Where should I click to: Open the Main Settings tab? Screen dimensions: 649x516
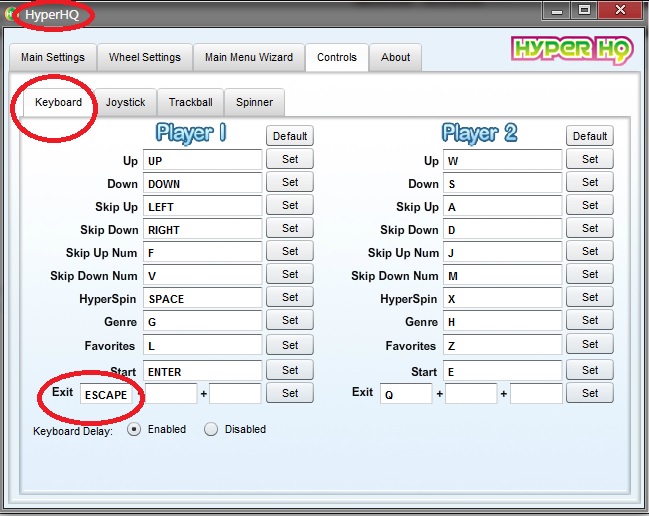(x=53, y=57)
